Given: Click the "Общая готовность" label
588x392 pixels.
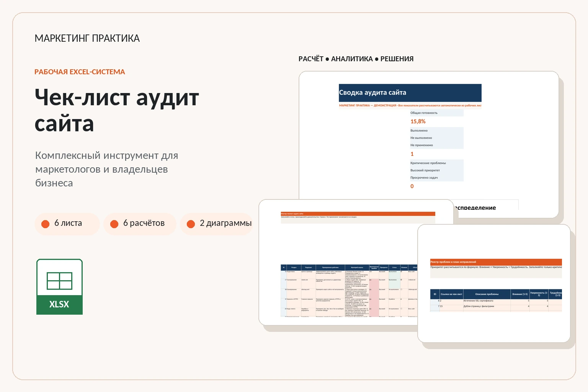Looking at the screenshot, I should (424, 113).
